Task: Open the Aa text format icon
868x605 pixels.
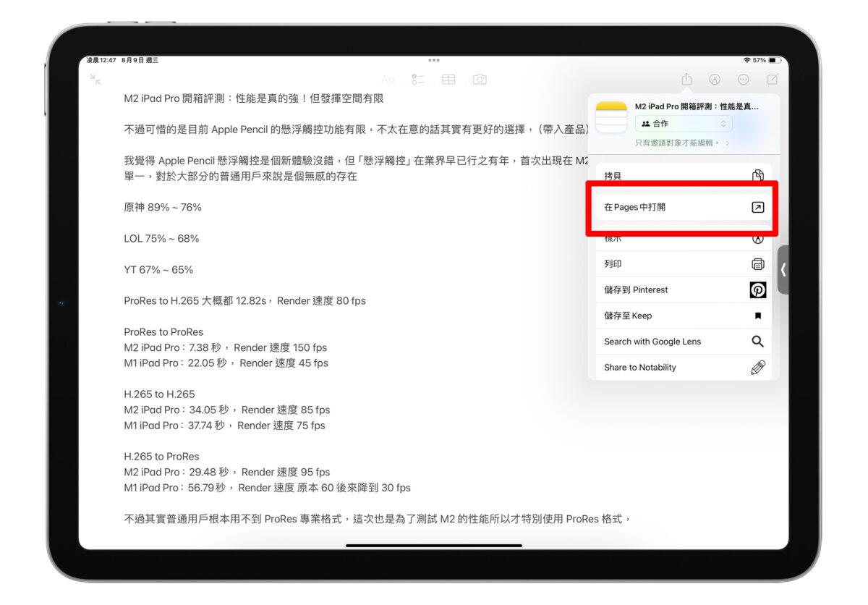Action: click(388, 80)
